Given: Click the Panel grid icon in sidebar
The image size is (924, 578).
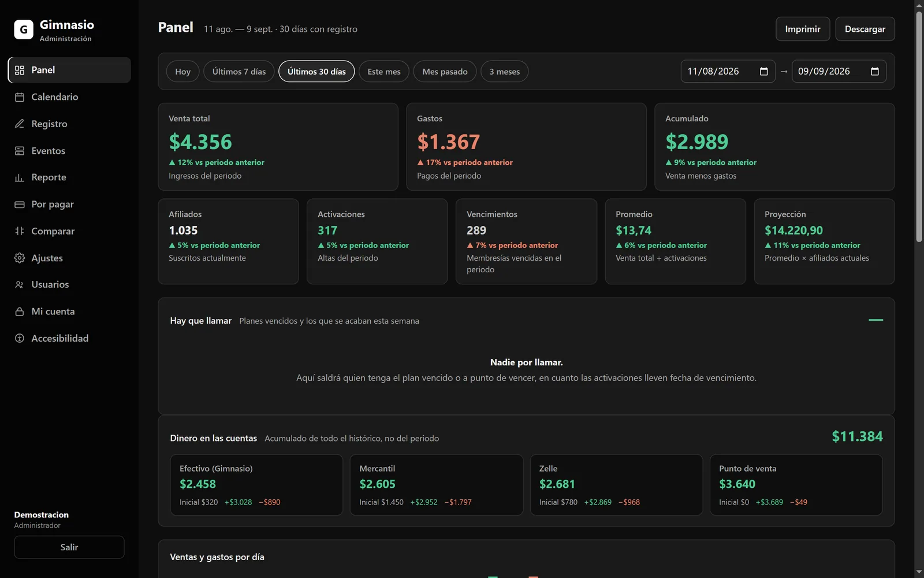Looking at the screenshot, I should (x=20, y=70).
